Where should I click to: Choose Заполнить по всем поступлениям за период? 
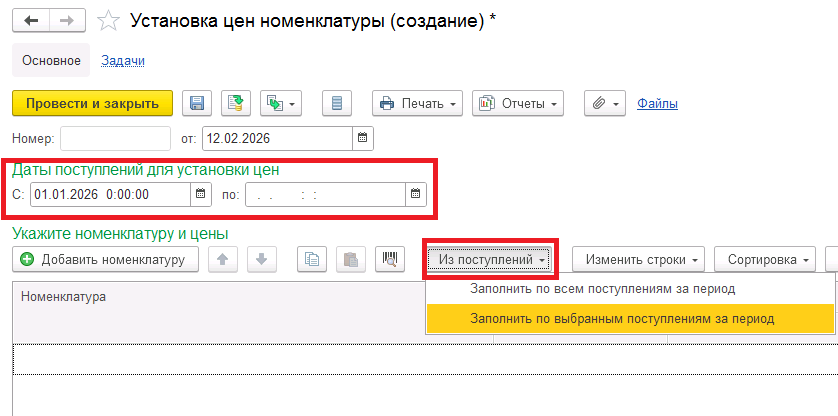631,289
